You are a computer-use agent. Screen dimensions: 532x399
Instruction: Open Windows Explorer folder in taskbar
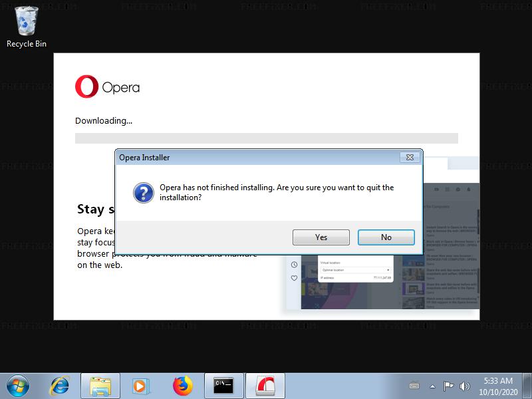click(x=100, y=386)
